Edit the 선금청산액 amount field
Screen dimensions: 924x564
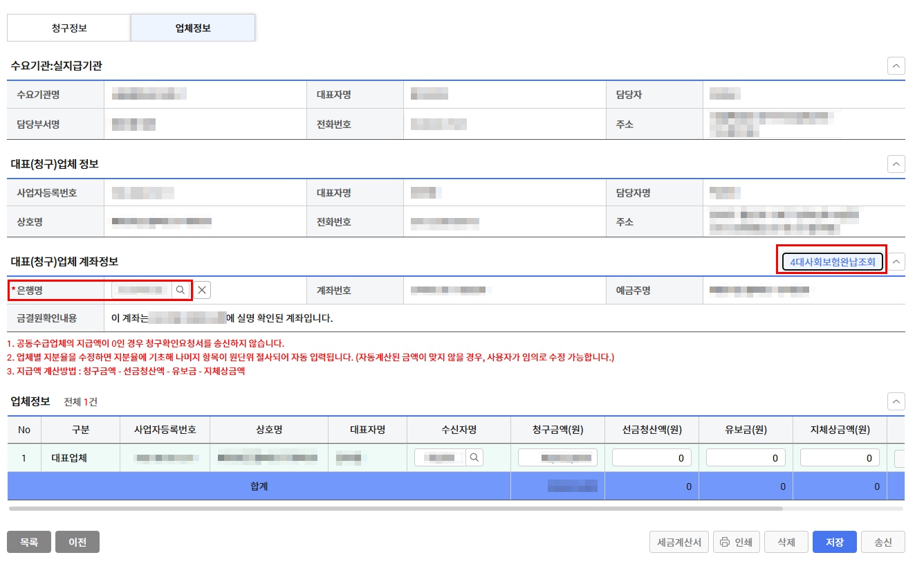(650, 457)
